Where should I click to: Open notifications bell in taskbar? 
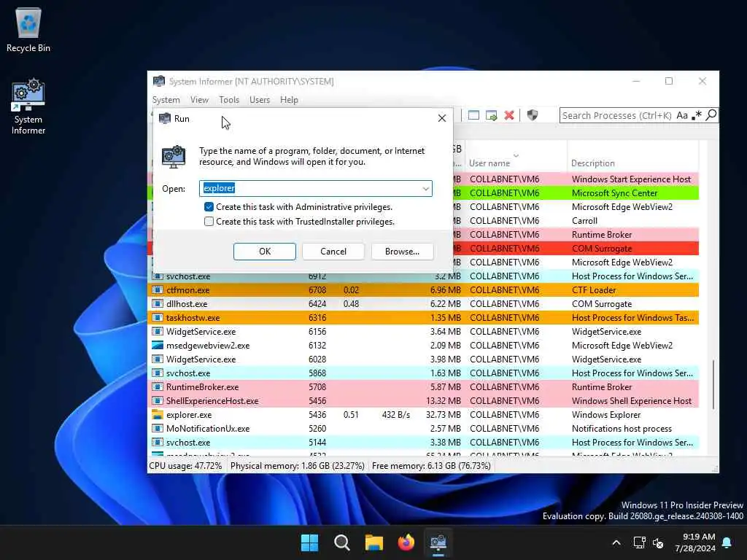(x=727, y=542)
